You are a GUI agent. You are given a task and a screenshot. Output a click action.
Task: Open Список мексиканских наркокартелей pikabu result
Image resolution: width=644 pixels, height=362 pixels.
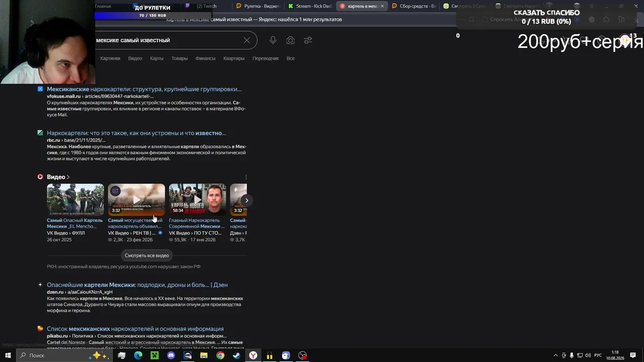(x=135, y=329)
